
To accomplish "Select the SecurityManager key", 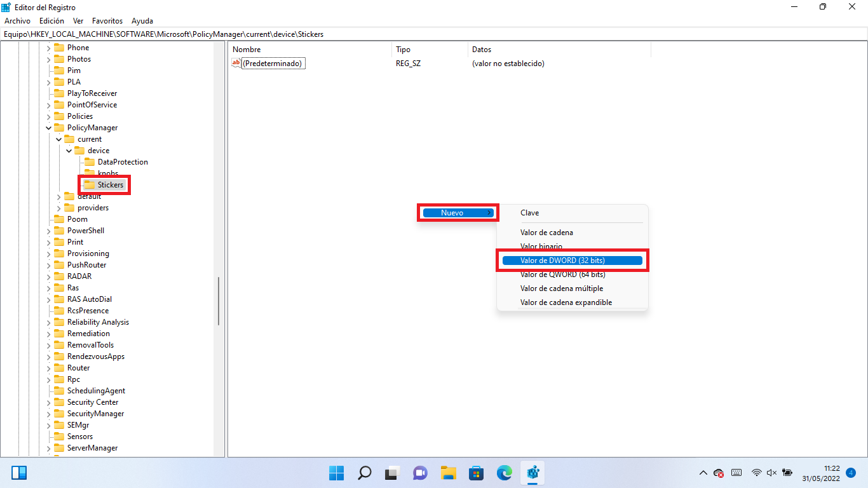I will click(95, 414).
